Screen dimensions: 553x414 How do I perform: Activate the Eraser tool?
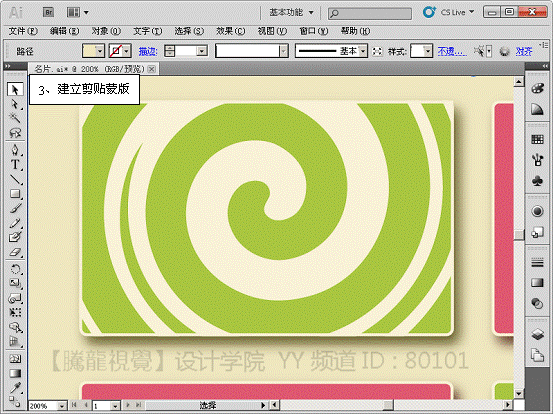15,252
